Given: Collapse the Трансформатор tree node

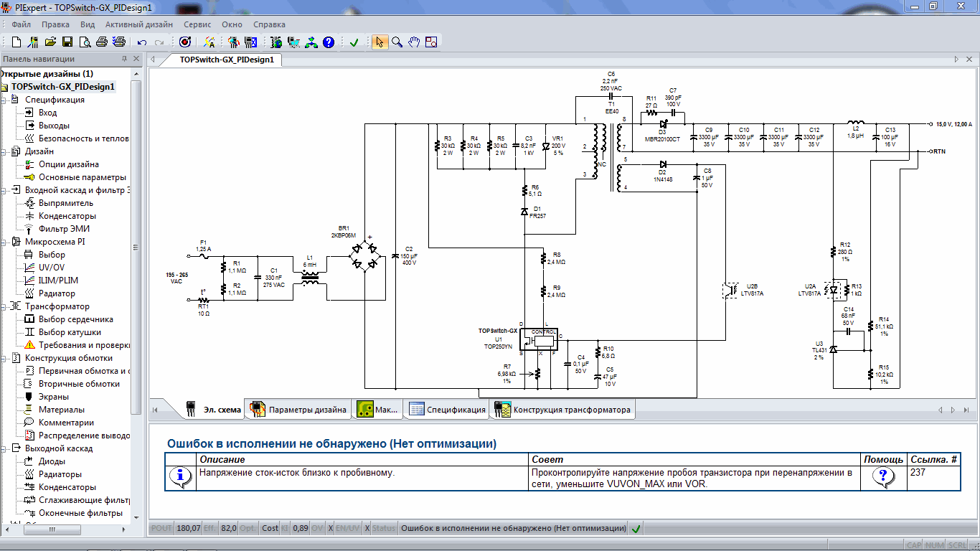Looking at the screenshot, I should pos(4,306).
